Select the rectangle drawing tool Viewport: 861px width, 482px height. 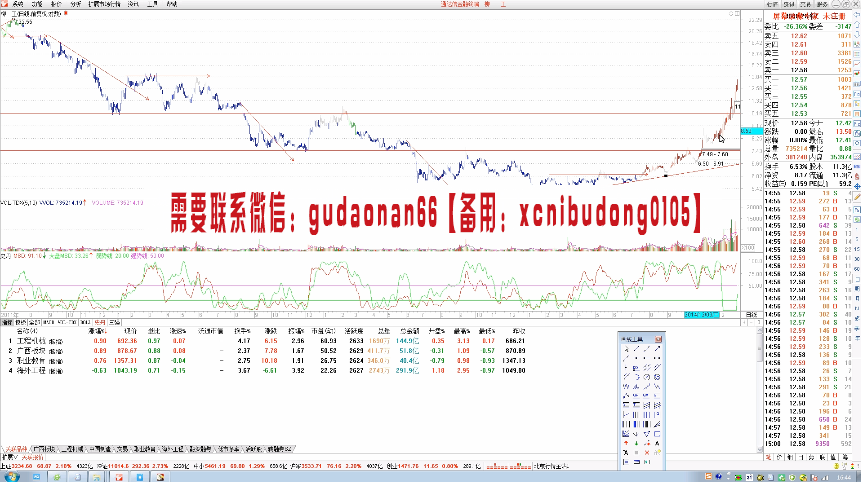coord(657,433)
